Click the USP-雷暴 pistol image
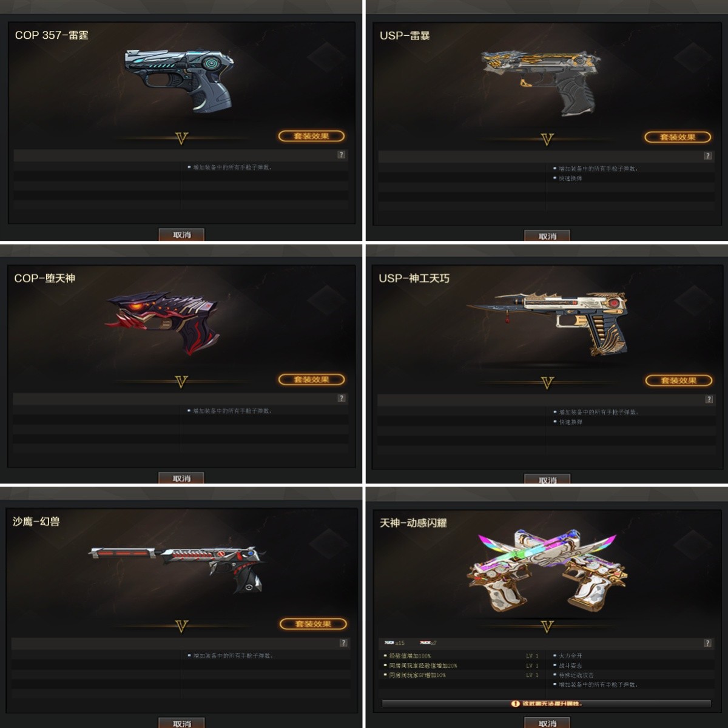The width and height of the screenshot is (728, 728). tap(541, 81)
